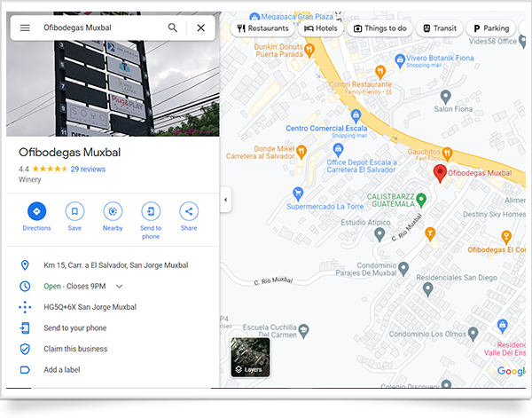Image resolution: width=532 pixels, height=418 pixels.
Task: Click Dunkin' Donuts restaurant pin
Action: (x=309, y=51)
